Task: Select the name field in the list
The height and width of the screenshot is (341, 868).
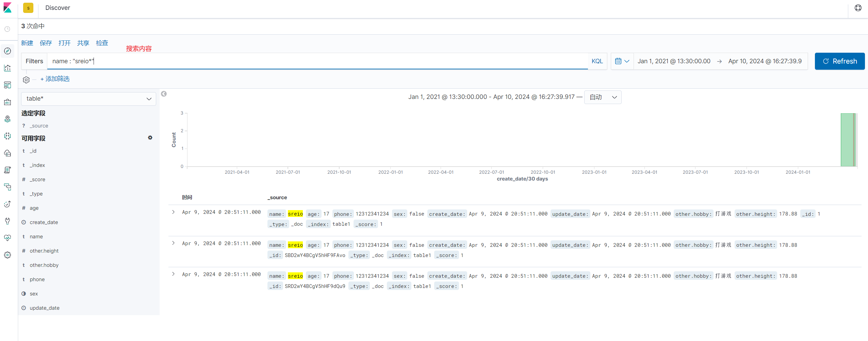Action: (x=36, y=237)
